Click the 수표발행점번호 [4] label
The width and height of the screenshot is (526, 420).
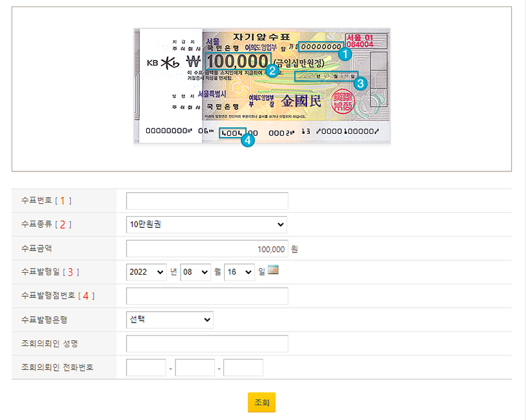click(x=58, y=296)
